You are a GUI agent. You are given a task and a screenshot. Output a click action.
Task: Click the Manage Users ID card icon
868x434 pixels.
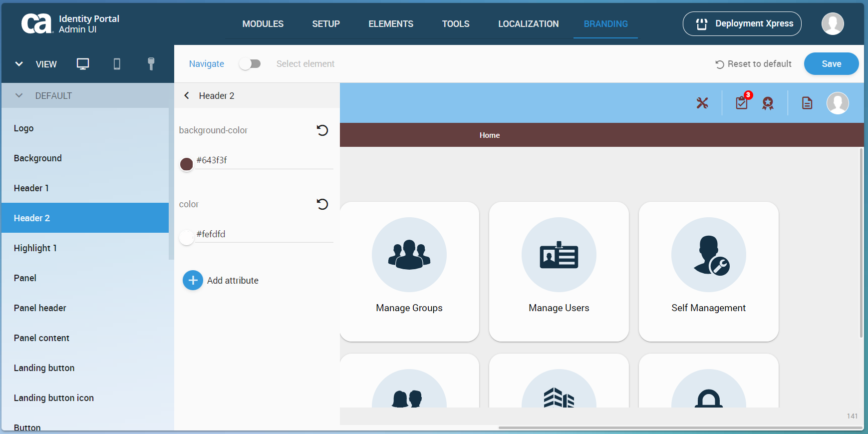(x=559, y=255)
